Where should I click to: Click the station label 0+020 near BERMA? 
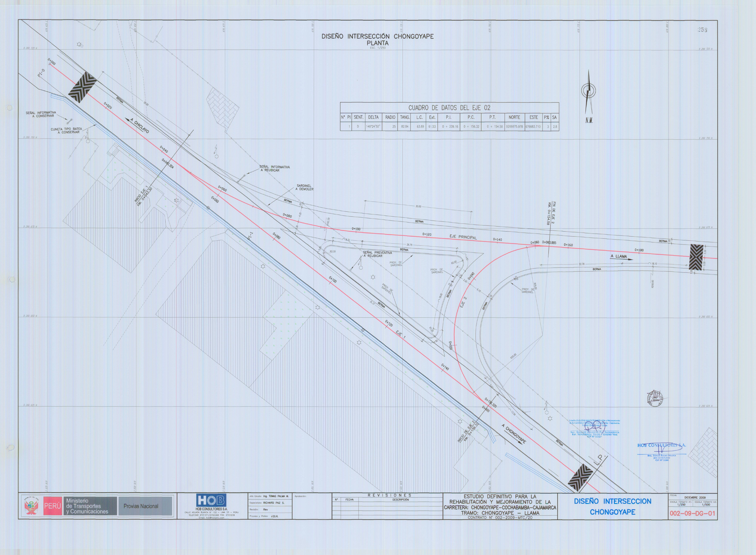108,106
